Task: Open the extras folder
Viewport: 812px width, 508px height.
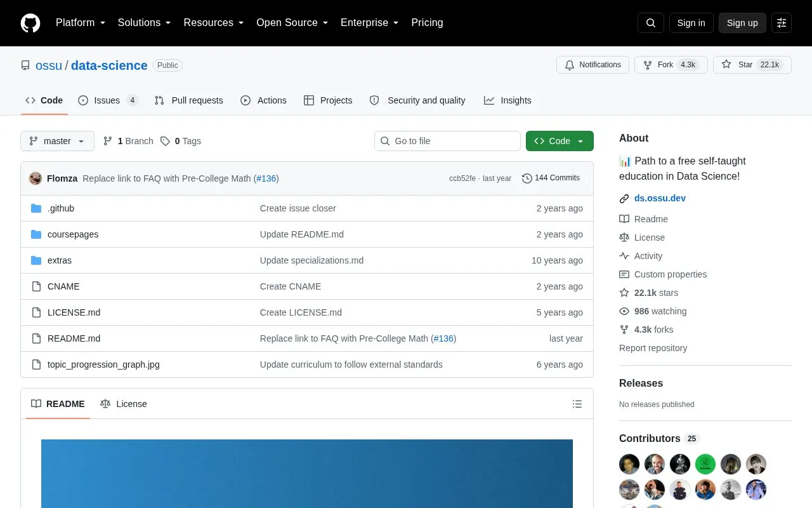Action: 60,260
